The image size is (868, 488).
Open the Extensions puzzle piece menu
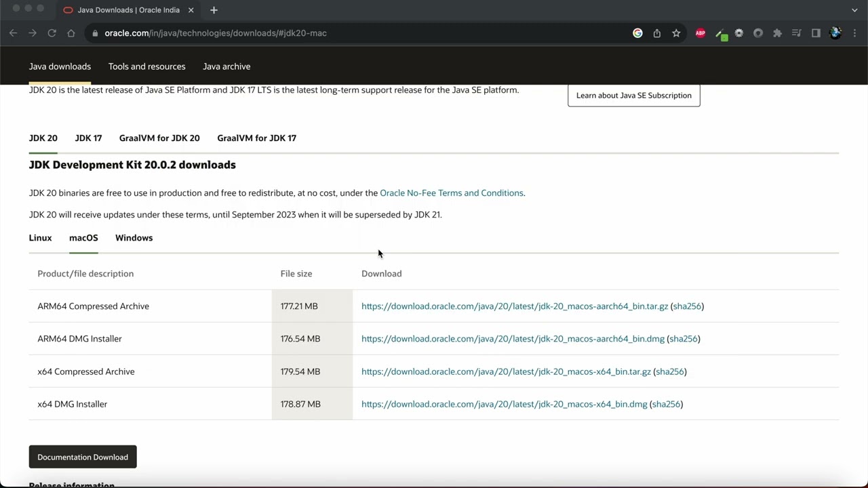tap(777, 33)
